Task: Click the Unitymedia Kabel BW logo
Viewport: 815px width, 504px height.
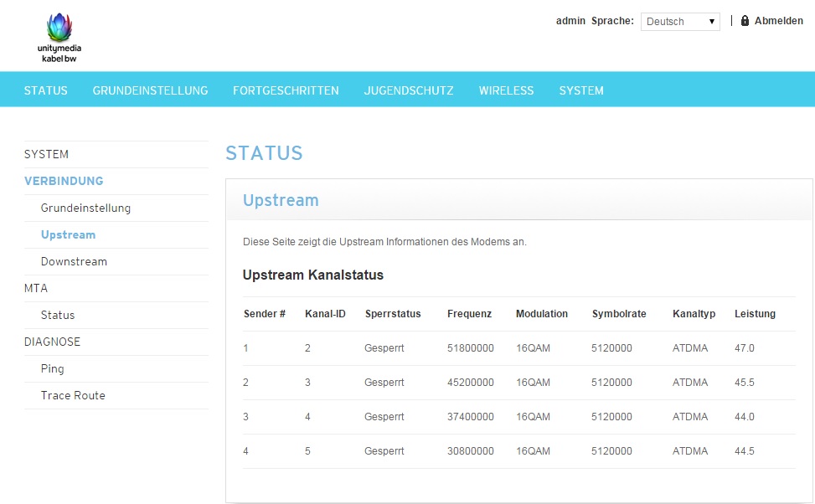Action: point(59,38)
